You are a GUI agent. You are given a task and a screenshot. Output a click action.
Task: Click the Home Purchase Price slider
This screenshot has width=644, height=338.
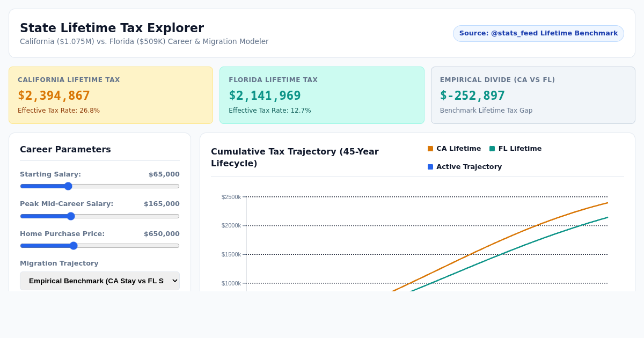pos(100,246)
